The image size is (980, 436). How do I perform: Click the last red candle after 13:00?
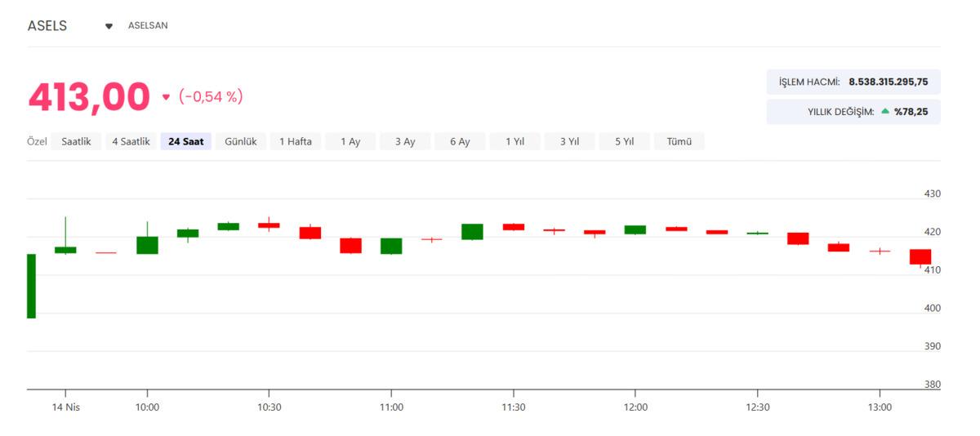[920, 256]
